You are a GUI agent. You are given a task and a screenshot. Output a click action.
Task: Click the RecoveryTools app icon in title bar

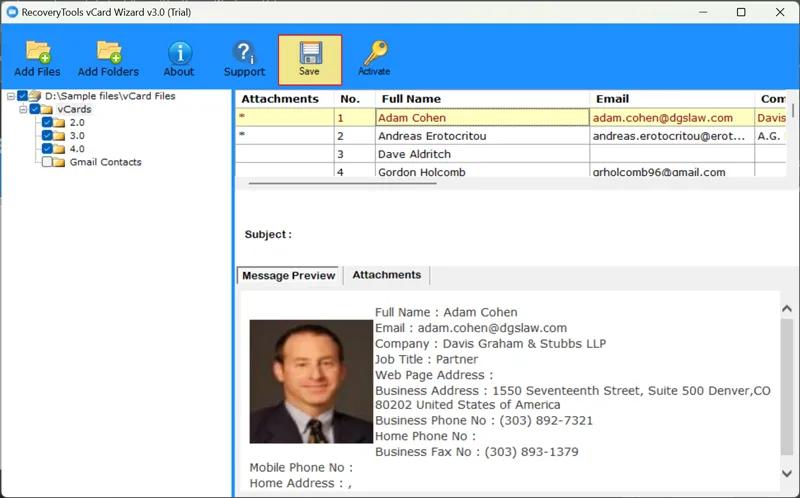point(14,12)
